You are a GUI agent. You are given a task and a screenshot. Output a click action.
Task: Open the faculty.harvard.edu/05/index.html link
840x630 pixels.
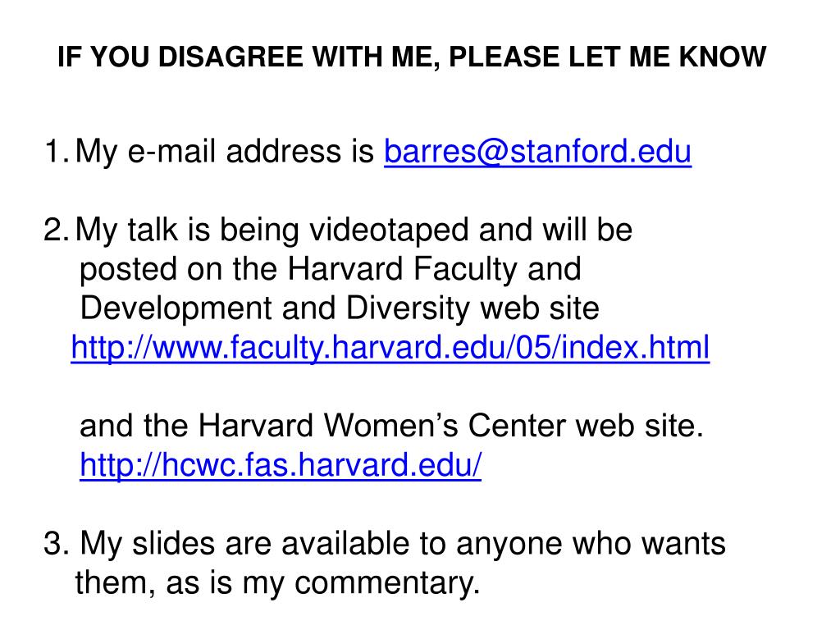click(390, 348)
